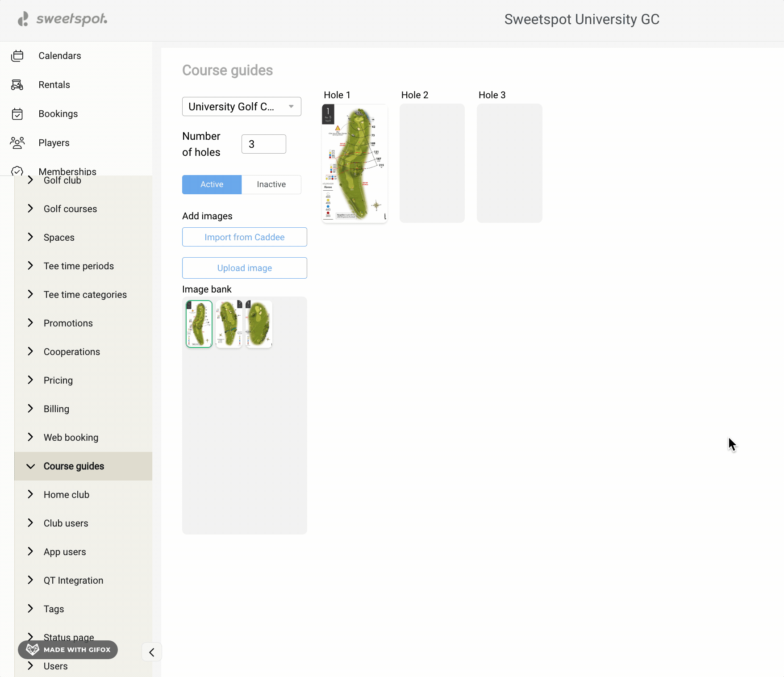Click the Calendars icon in sidebar
This screenshot has height=677, width=784.
click(17, 56)
